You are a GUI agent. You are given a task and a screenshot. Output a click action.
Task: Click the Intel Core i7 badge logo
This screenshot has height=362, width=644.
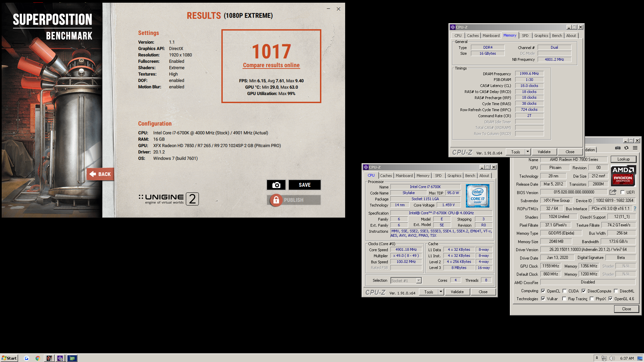(x=477, y=195)
